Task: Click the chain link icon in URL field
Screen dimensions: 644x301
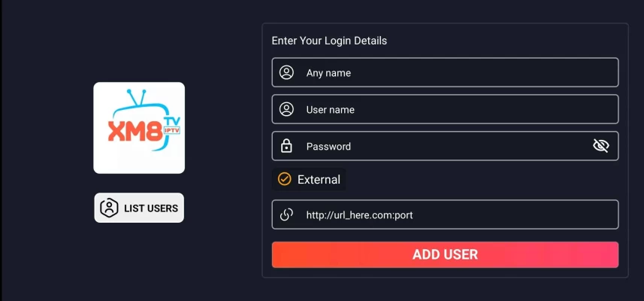Action: click(286, 214)
